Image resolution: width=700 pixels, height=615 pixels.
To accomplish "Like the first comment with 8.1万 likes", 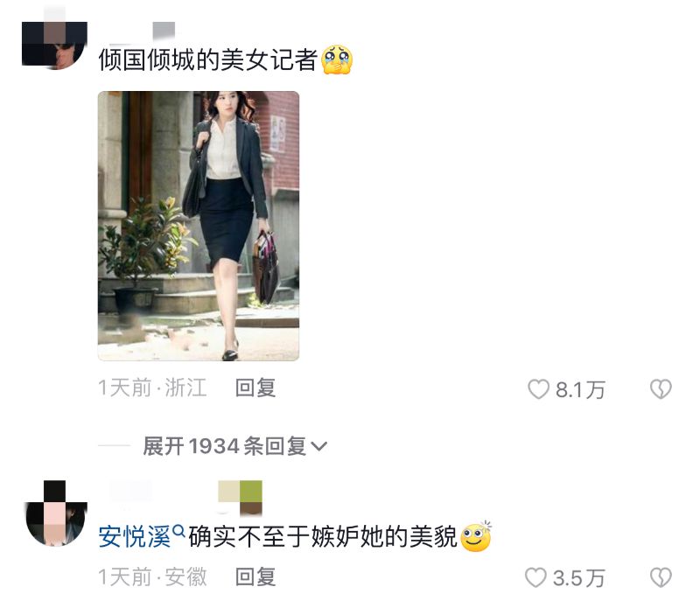I will (x=538, y=389).
